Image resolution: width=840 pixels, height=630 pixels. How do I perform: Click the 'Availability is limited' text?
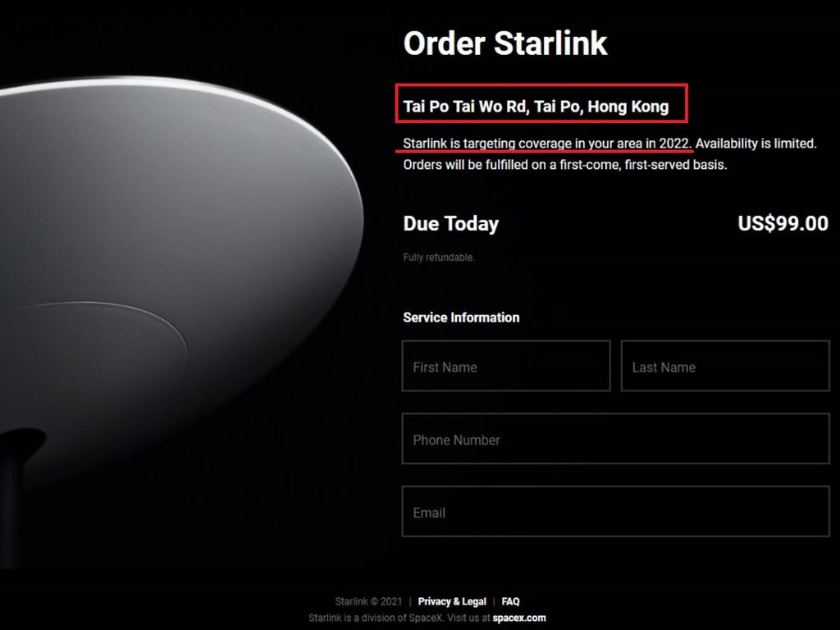756,144
